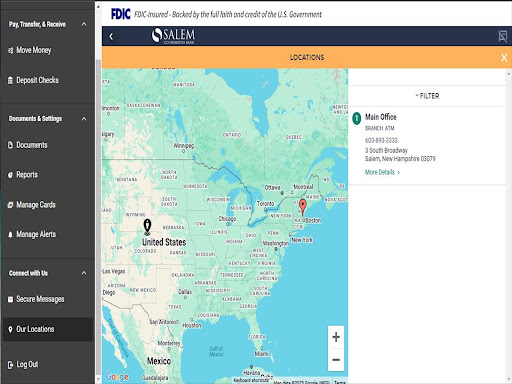This screenshot has height=384, width=512.
Task: Click the Log Out icon
Action: pos(10,364)
